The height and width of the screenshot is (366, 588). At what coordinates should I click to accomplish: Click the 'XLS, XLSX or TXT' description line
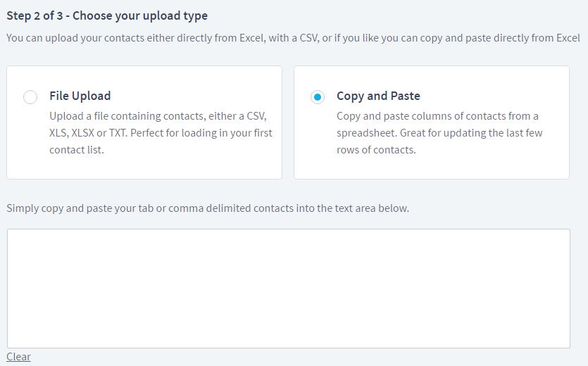click(x=161, y=133)
